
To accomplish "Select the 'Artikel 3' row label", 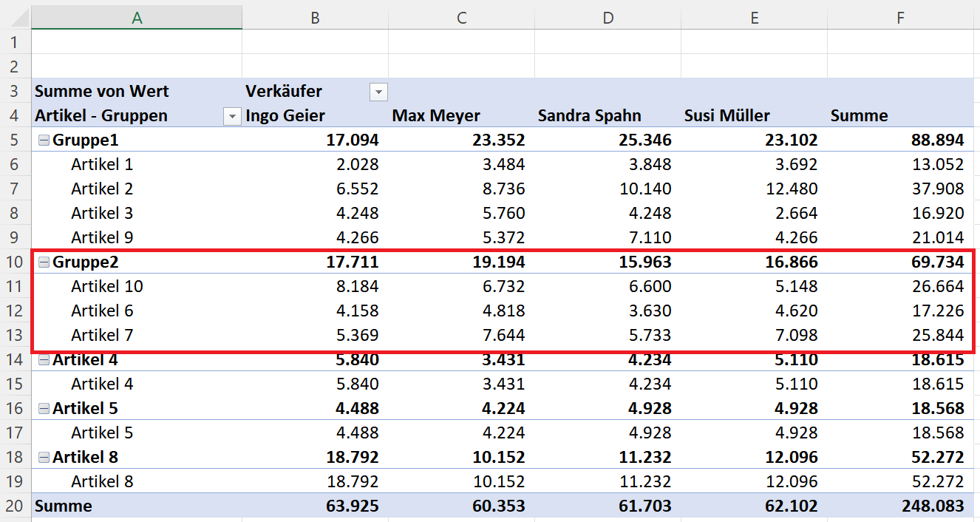I will click(x=102, y=213).
